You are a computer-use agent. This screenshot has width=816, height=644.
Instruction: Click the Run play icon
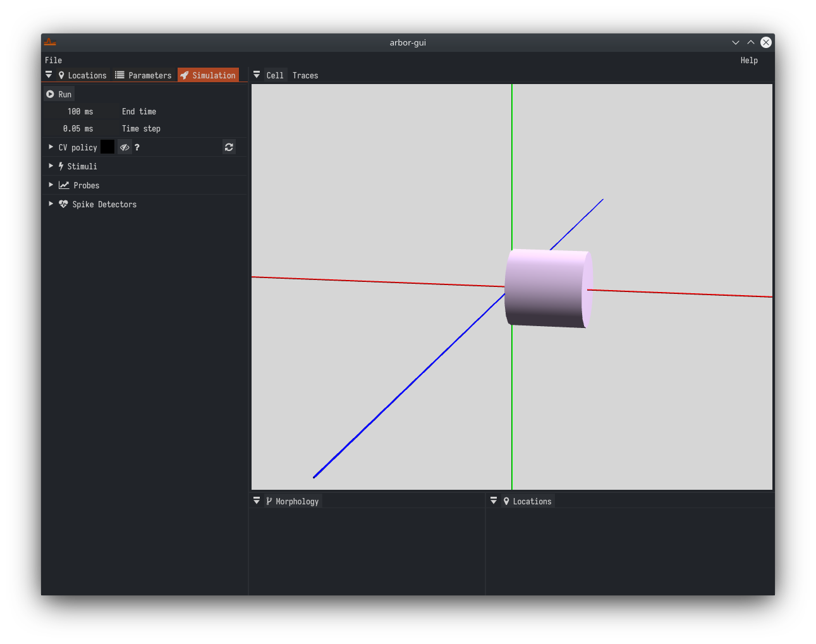50,94
